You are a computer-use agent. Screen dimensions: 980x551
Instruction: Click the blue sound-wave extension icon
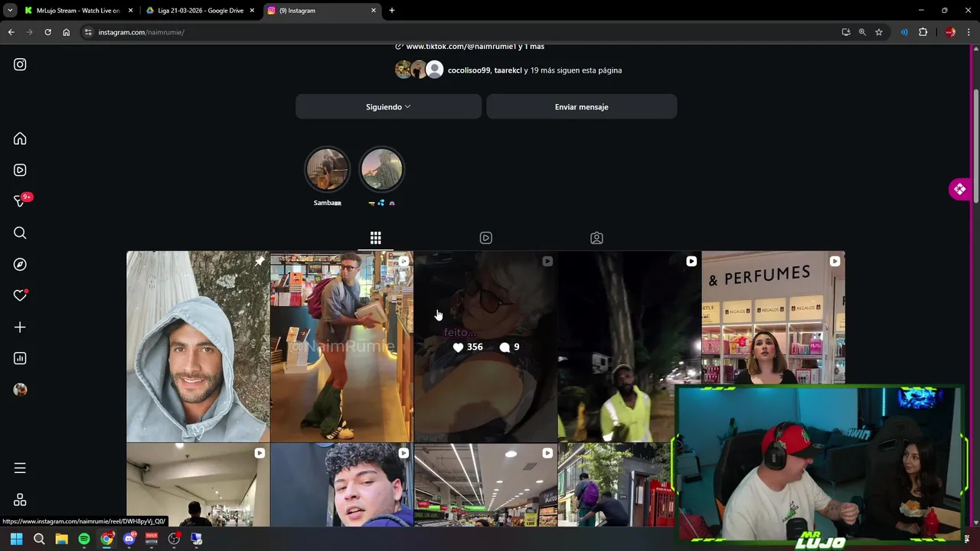pyautogui.click(x=904, y=32)
